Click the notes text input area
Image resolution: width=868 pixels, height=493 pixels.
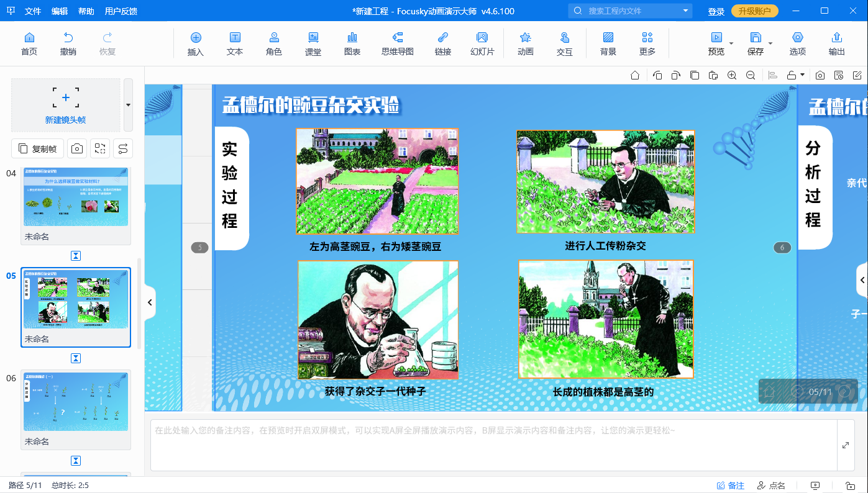click(494, 445)
